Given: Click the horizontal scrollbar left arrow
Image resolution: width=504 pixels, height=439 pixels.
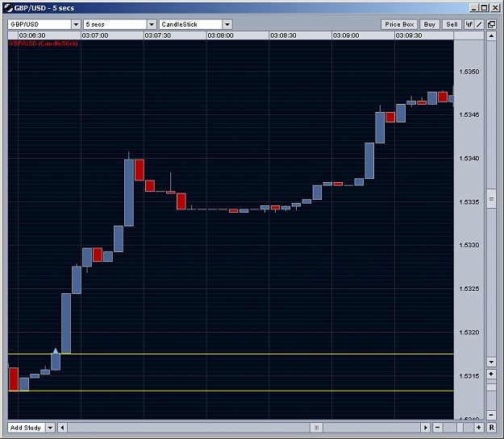Looking at the screenshot, I should coord(62,428).
